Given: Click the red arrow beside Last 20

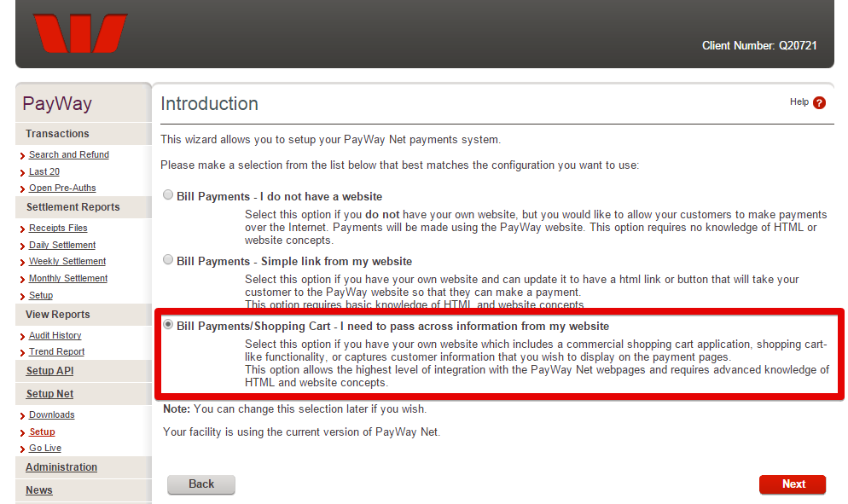Looking at the screenshot, I should [x=22, y=172].
